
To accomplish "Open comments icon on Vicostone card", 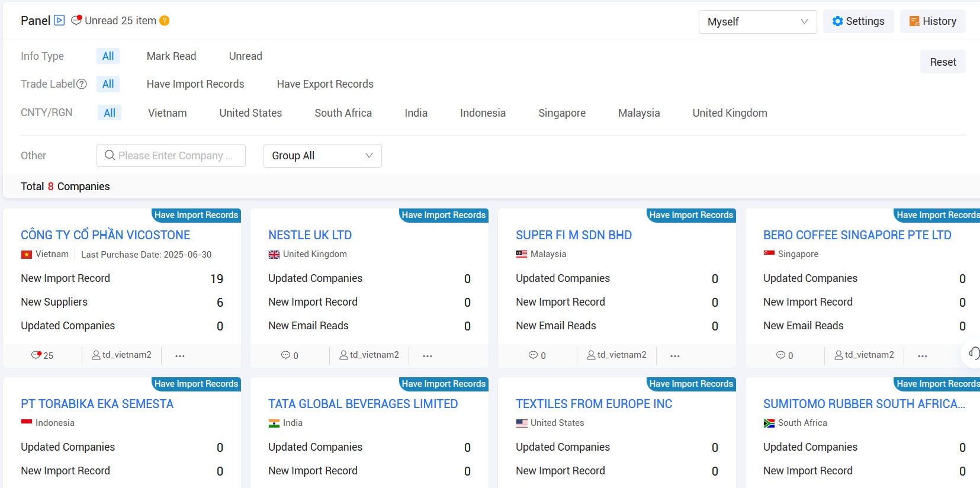I will pos(37,355).
